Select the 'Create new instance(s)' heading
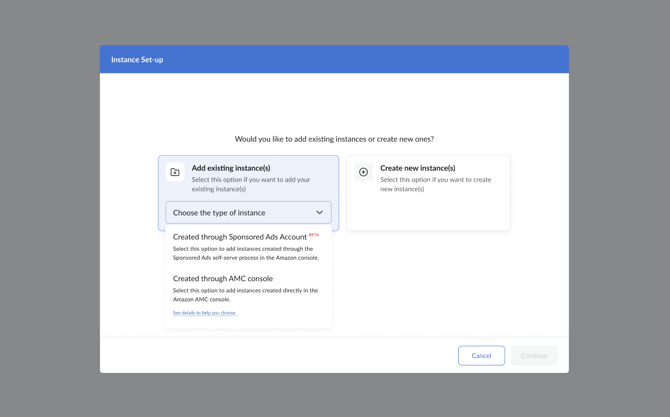This screenshot has width=670, height=417. click(x=417, y=168)
